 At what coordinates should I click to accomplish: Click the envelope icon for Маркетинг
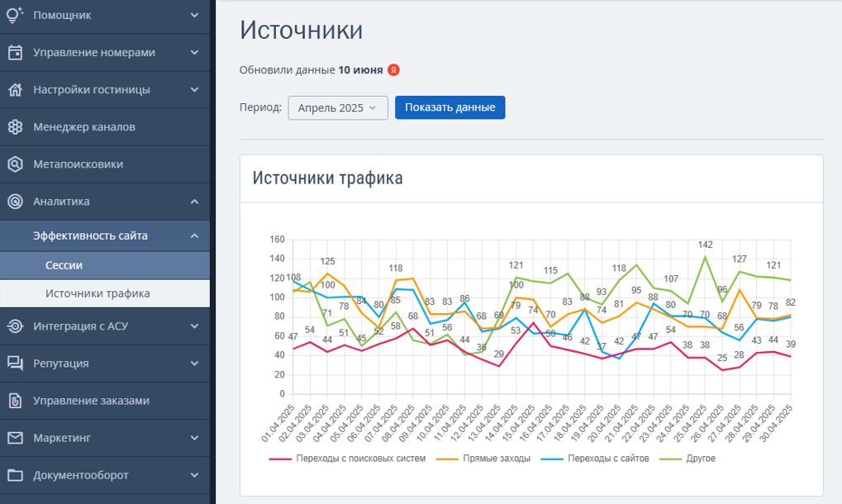click(15, 438)
